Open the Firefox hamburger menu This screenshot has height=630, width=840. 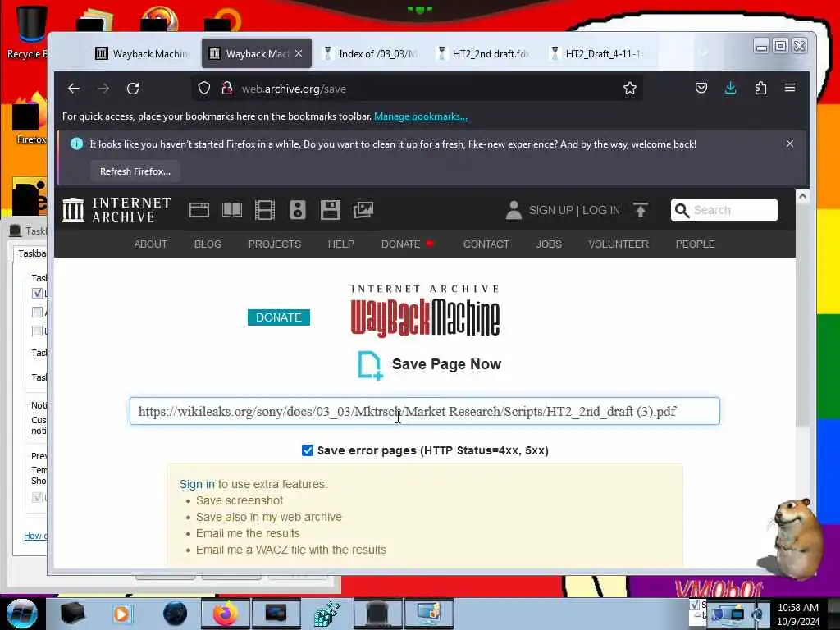pos(790,88)
